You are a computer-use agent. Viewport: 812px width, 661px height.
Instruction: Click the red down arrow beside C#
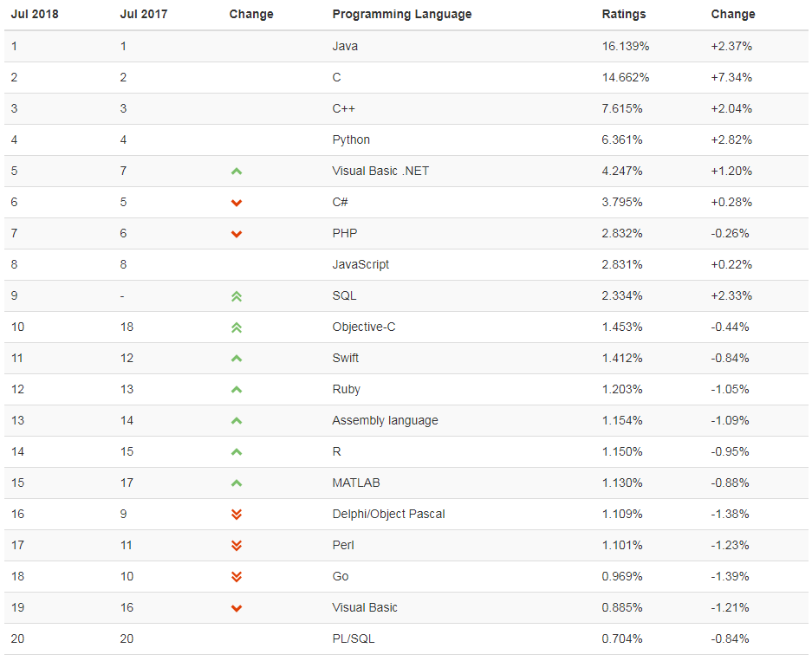237,203
